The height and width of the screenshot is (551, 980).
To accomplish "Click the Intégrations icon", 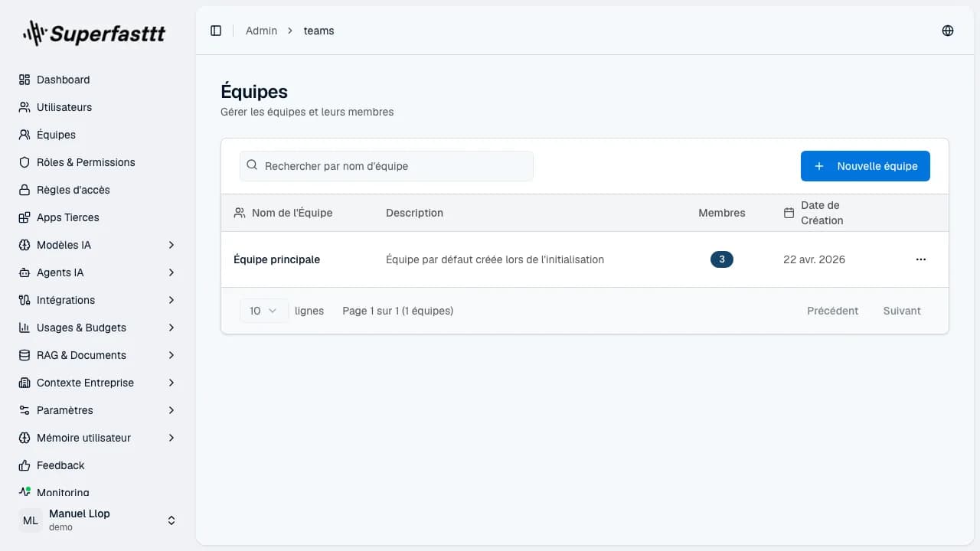I will point(24,300).
